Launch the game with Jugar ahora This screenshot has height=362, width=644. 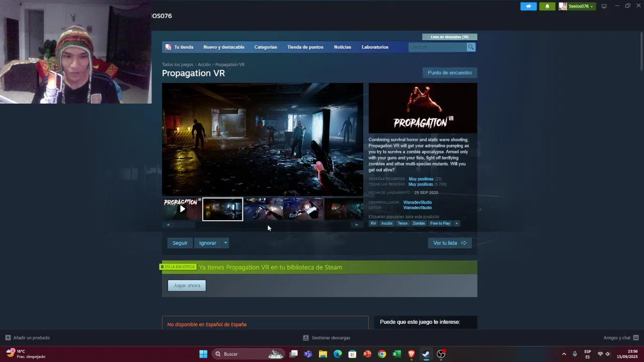click(187, 286)
